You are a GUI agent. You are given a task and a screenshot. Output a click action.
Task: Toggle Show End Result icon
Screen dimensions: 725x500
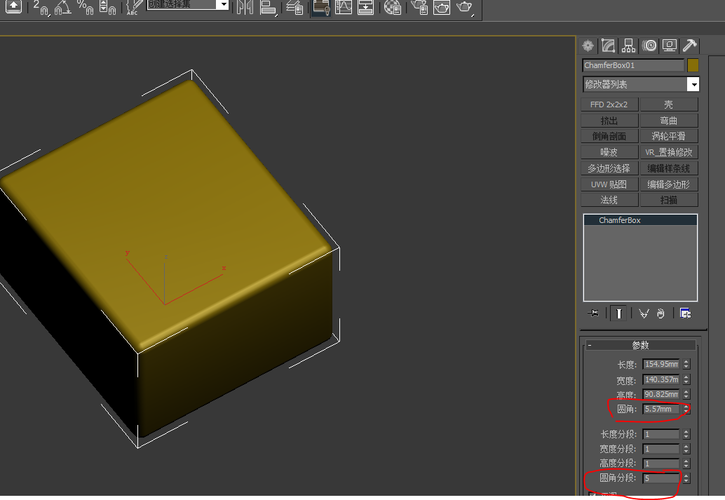tap(619, 314)
